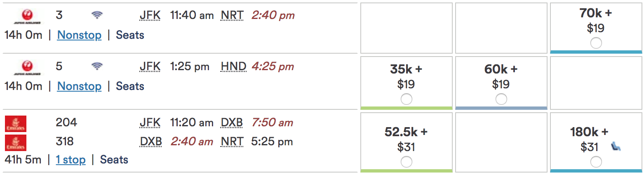Click the Wi-Fi icon on flight 5

(x=97, y=66)
